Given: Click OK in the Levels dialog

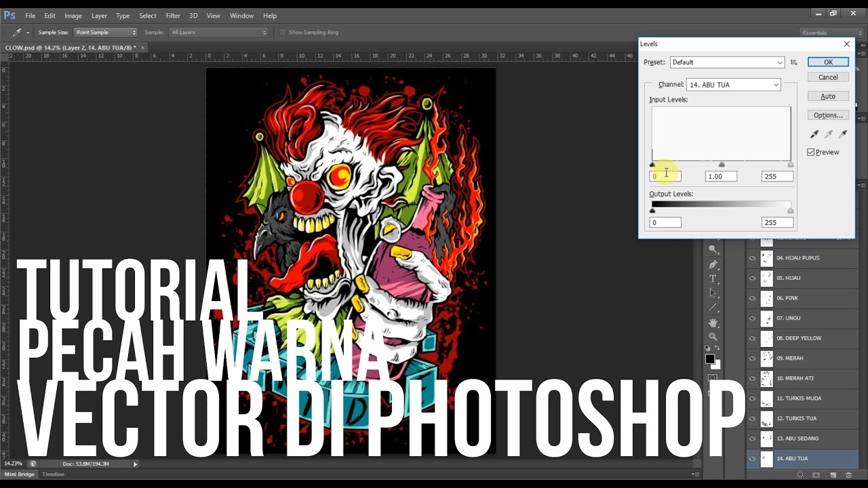Looking at the screenshot, I should pyautogui.click(x=828, y=62).
